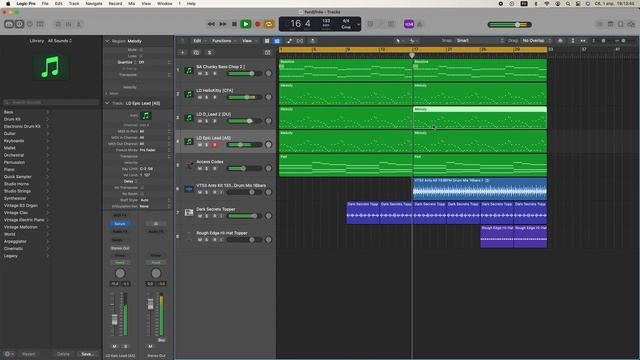640x360 pixels.
Task: Click the pan knob on LD D_Lead 2 track
Action: click(268, 121)
